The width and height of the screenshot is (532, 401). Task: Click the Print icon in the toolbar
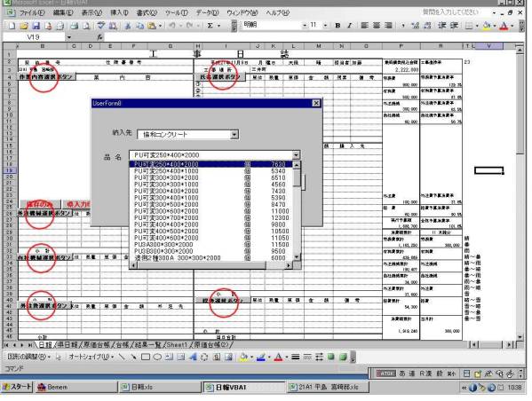point(75,26)
